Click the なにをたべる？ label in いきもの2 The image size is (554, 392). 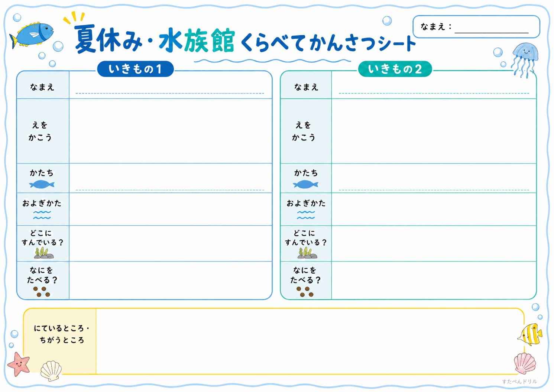pyautogui.click(x=305, y=275)
